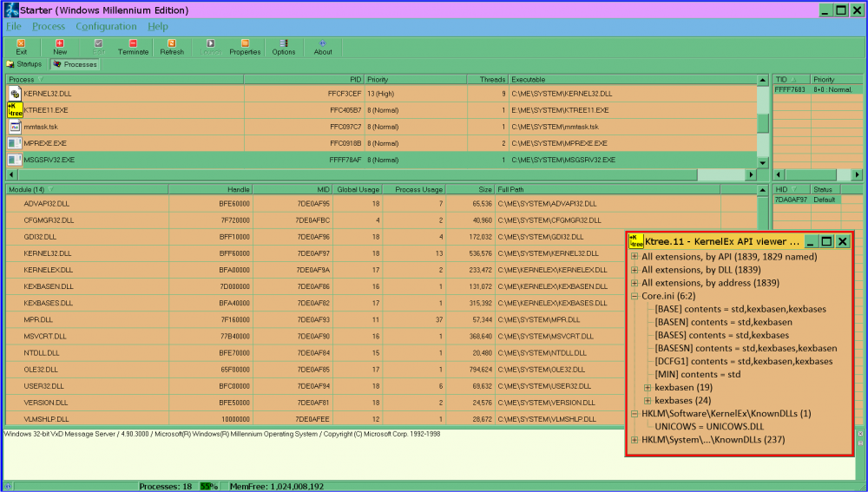Expand "All extensions, by API" node

pyautogui.click(x=635, y=257)
